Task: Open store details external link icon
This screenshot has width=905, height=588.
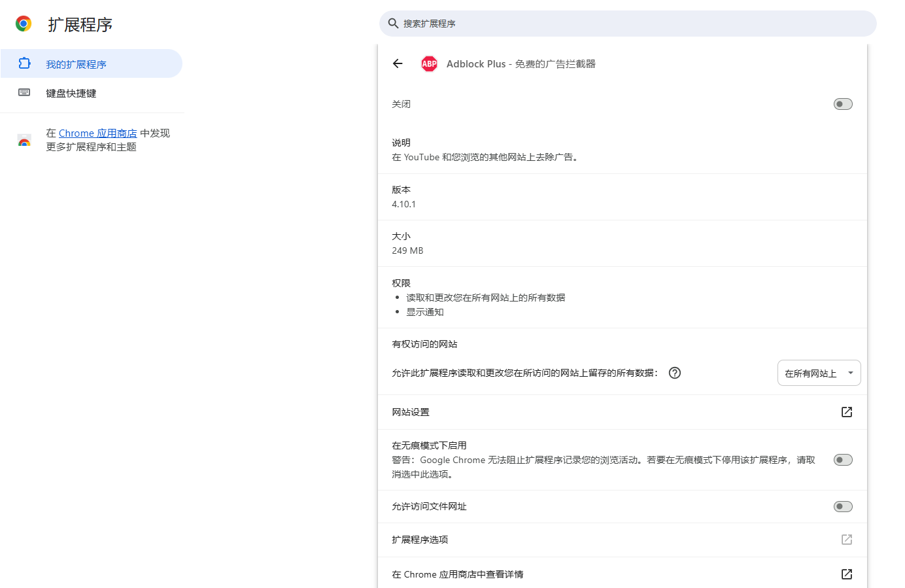Action: 847,574
